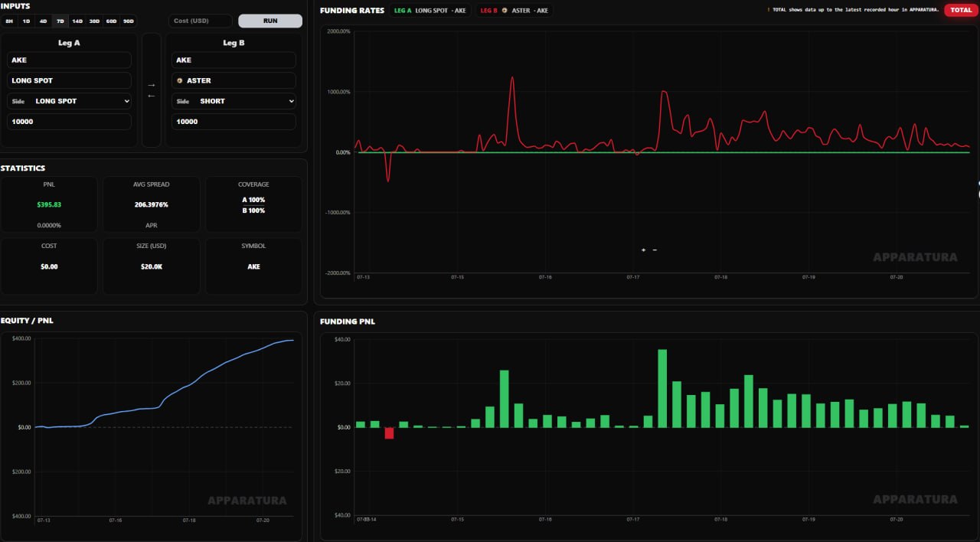
Task: Select the 30D time range tab
Action: (94, 21)
